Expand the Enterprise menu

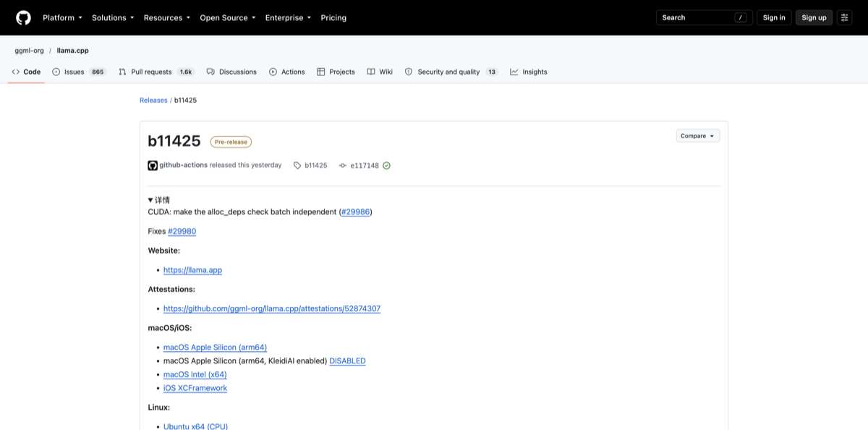click(x=288, y=17)
